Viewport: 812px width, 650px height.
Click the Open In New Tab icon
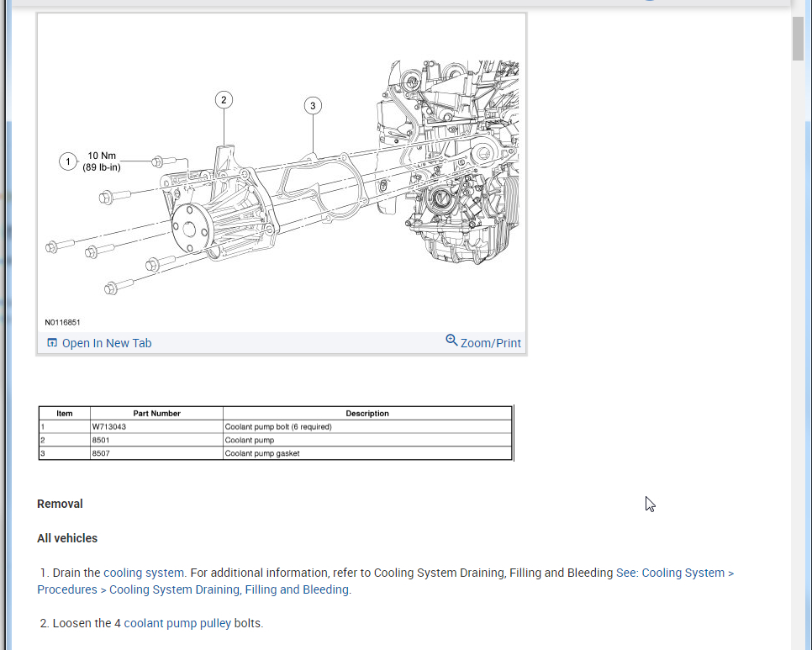(x=52, y=343)
